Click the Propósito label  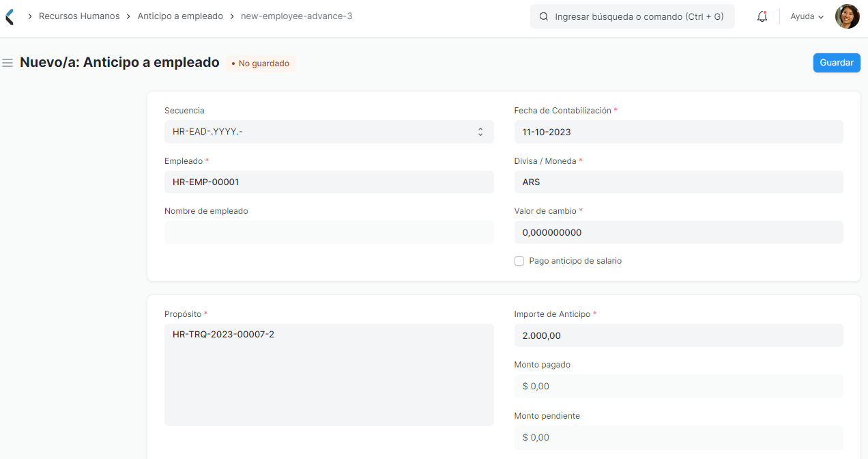[x=183, y=314]
